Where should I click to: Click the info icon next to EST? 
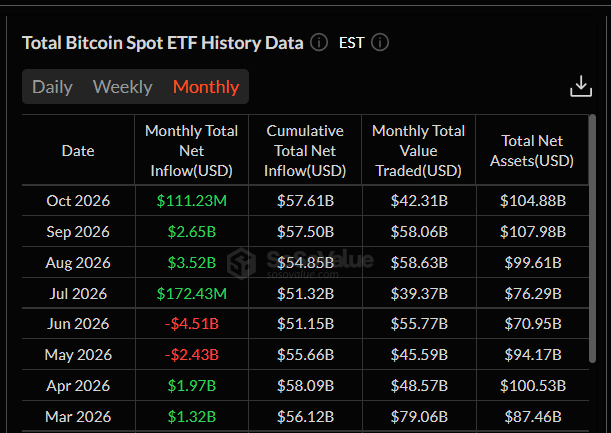pyautogui.click(x=380, y=42)
